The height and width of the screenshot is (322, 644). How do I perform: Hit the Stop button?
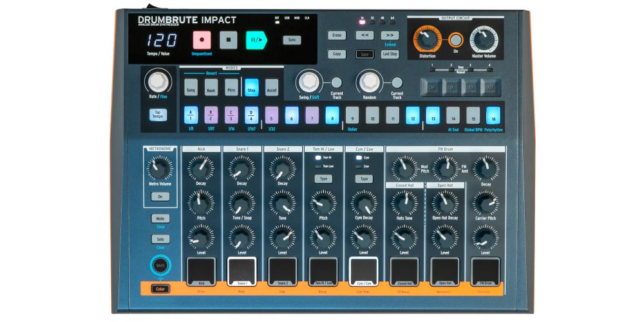tap(229, 40)
